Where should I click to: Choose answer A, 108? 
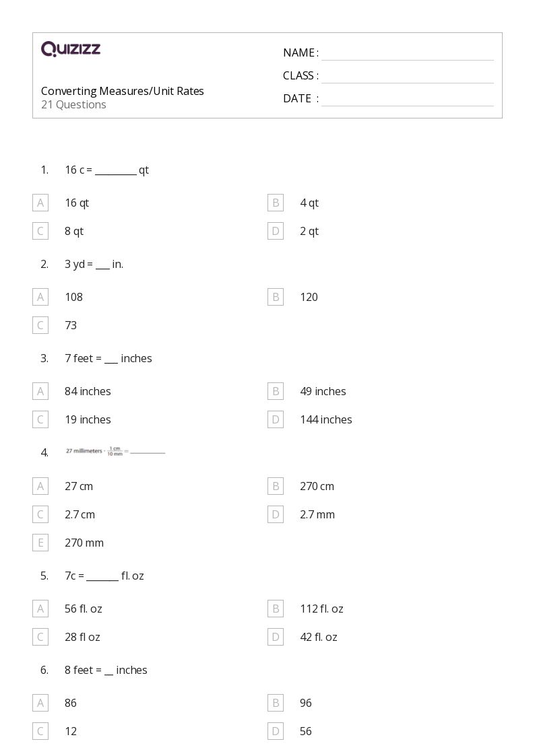click(x=40, y=297)
